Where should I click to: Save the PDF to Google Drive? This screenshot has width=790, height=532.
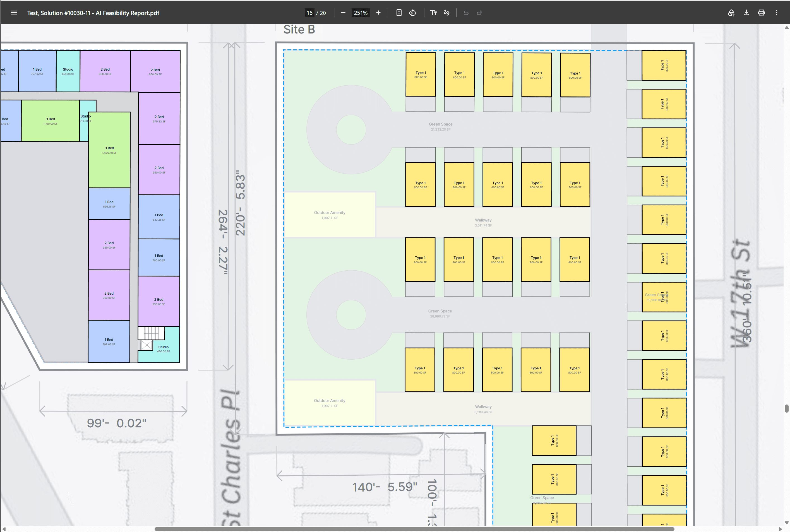coord(731,13)
